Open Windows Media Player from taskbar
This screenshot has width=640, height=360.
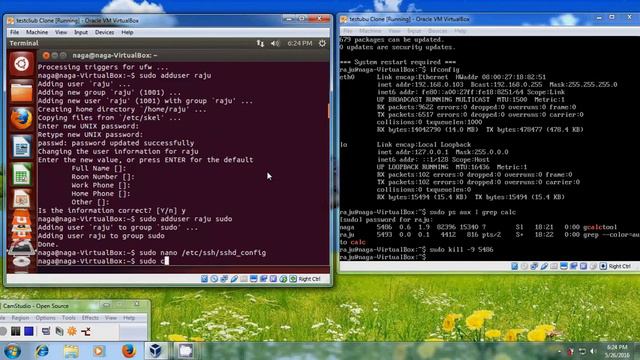(x=98, y=351)
